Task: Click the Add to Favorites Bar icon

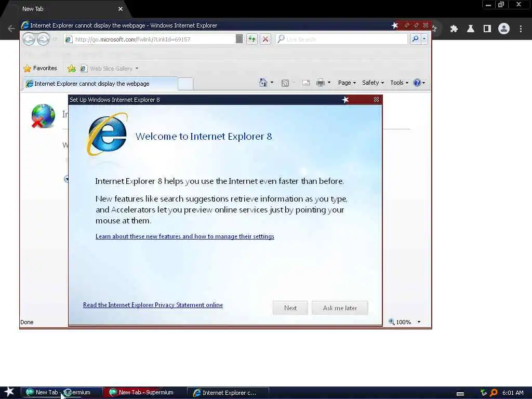Action: tap(71, 69)
